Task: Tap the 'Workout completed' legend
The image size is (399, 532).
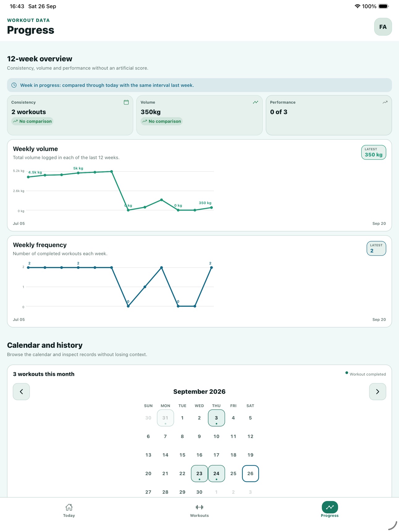Action: click(x=366, y=374)
